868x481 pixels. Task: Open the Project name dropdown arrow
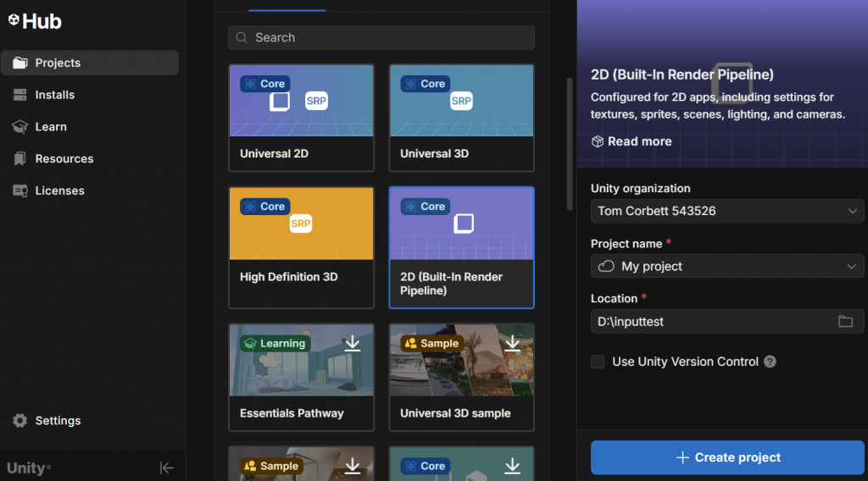click(852, 267)
